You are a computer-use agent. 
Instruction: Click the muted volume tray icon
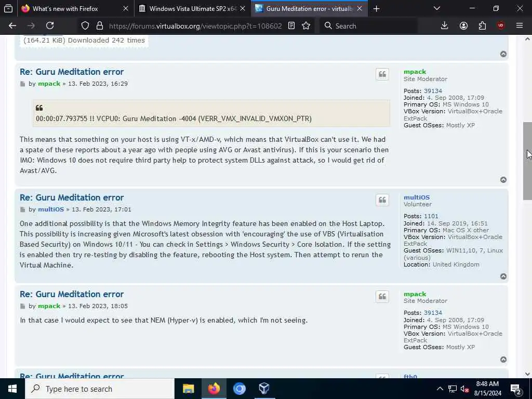point(465,389)
